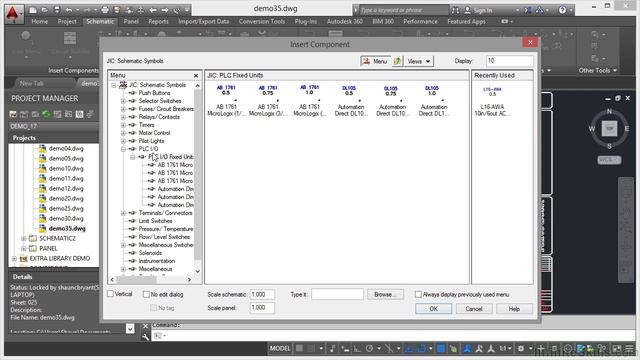Collapse PLC I/O node
The height and width of the screenshot is (360, 640).
pyautogui.click(x=123, y=149)
